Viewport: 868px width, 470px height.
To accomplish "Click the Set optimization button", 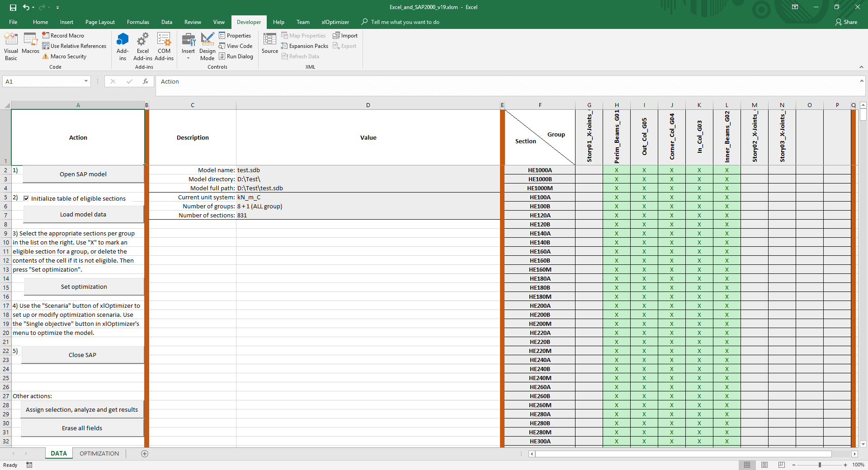I will pyautogui.click(x=84, y=287).
